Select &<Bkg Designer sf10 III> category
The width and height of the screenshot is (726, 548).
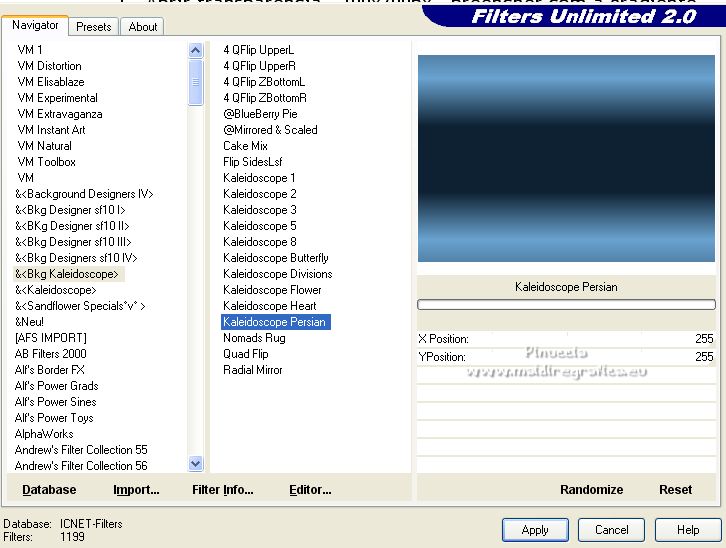pyautogui.click(x=73, y=242)
